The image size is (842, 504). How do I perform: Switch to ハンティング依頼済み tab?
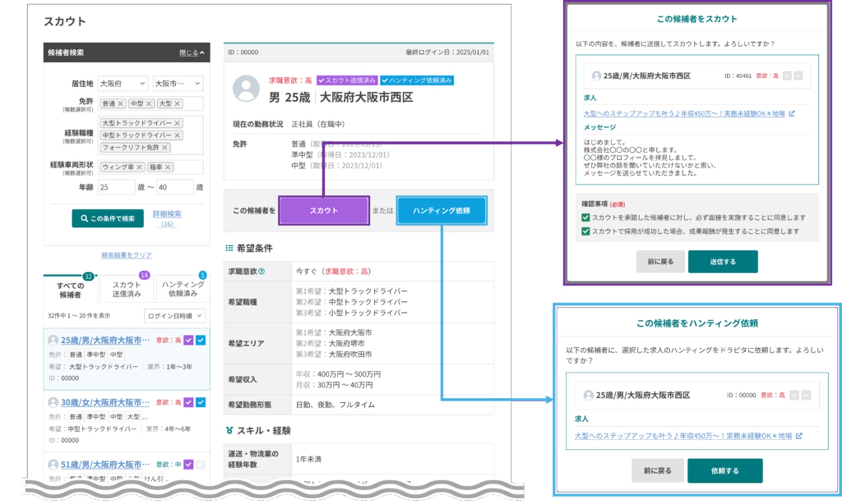[x=183, y=289]
